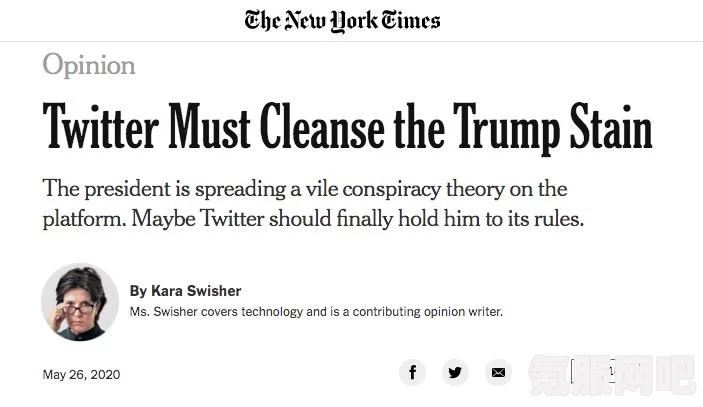The width and height of the screenshot is (703, 407).
Task: Open Kara Swisher's author page link
Action: [x=196, y=290]
